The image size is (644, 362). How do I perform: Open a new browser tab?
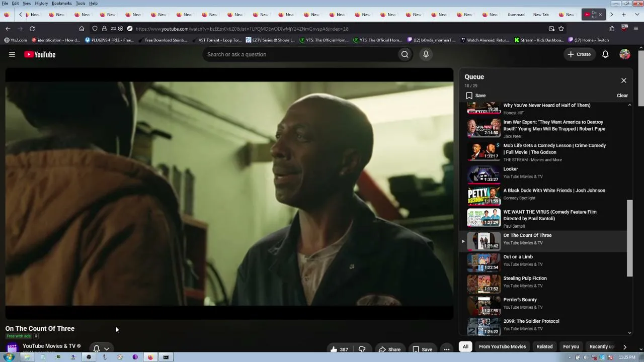coord(624,15)
